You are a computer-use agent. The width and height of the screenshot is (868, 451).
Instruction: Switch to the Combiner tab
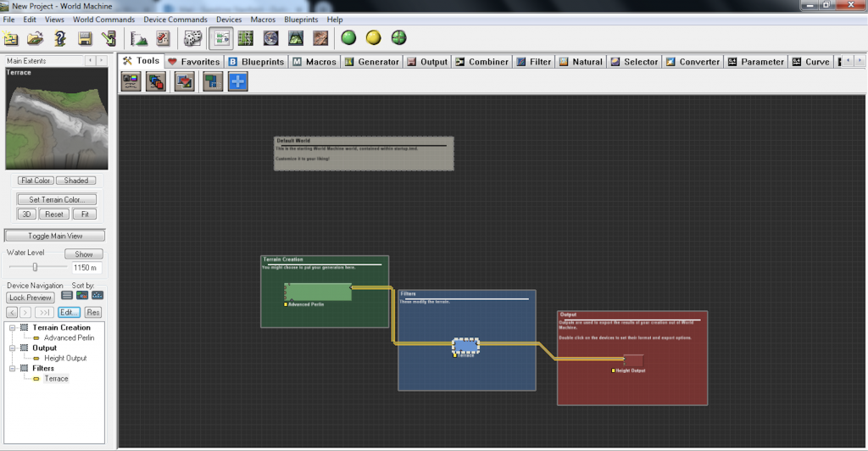point(481,61)
